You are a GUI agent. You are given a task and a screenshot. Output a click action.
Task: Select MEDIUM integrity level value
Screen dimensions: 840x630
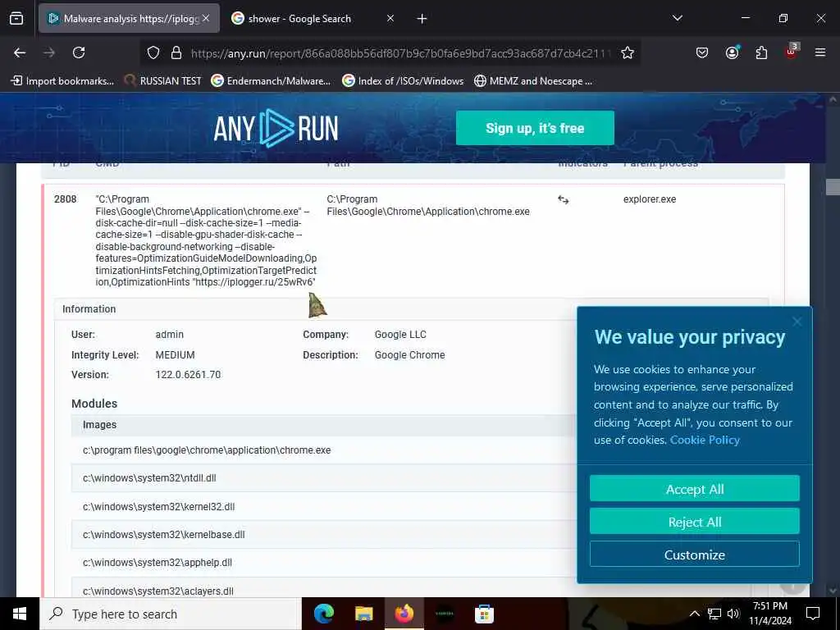point(176,354)
